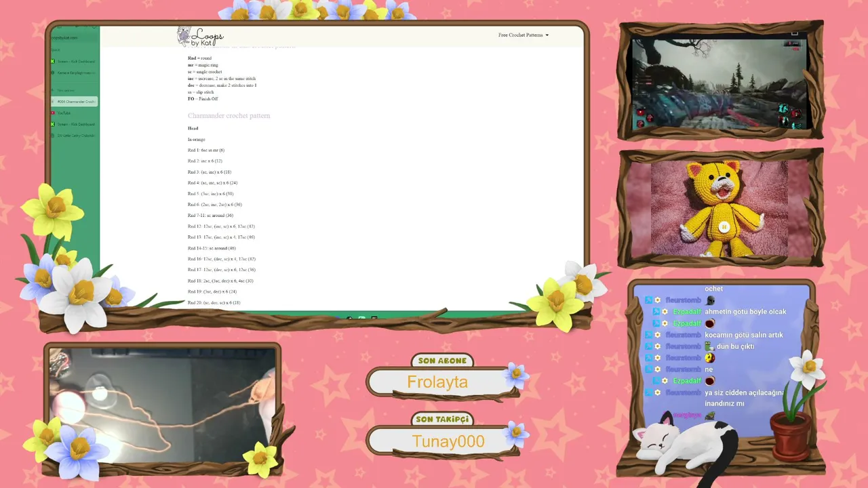Click the bold 'Head' section label

coord(193,128)
